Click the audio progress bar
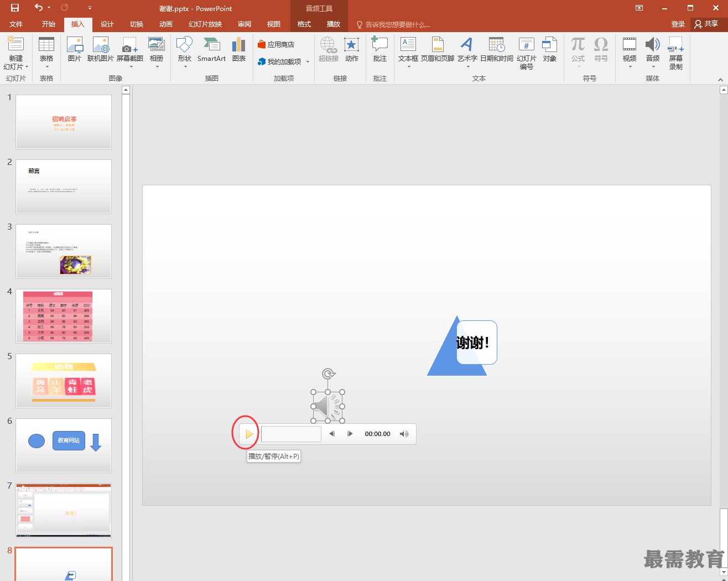 click(x=291, y=434)
